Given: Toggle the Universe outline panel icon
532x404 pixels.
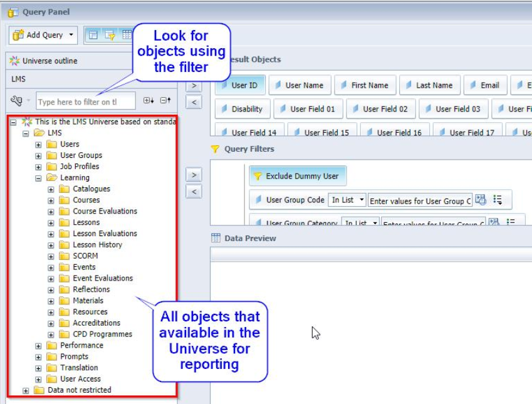Looking at the screenshot, I should tap(93, 35).
